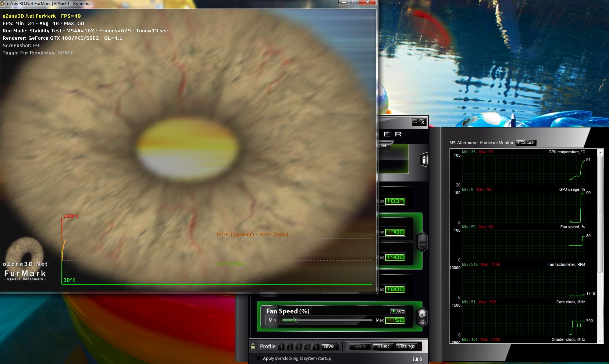This screenshot has height=364, width=609.
Task: Click the GPU usage graph
Action: pyautogui.click(x=523, y=207)
